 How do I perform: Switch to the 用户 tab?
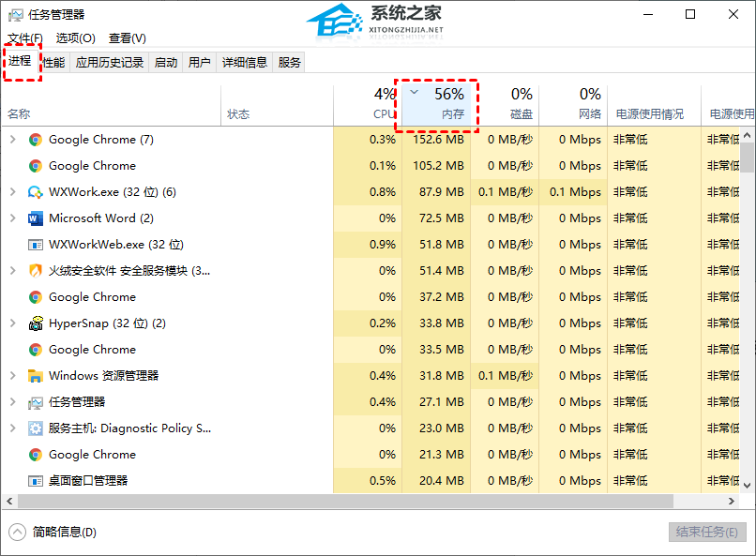(199, 63)
